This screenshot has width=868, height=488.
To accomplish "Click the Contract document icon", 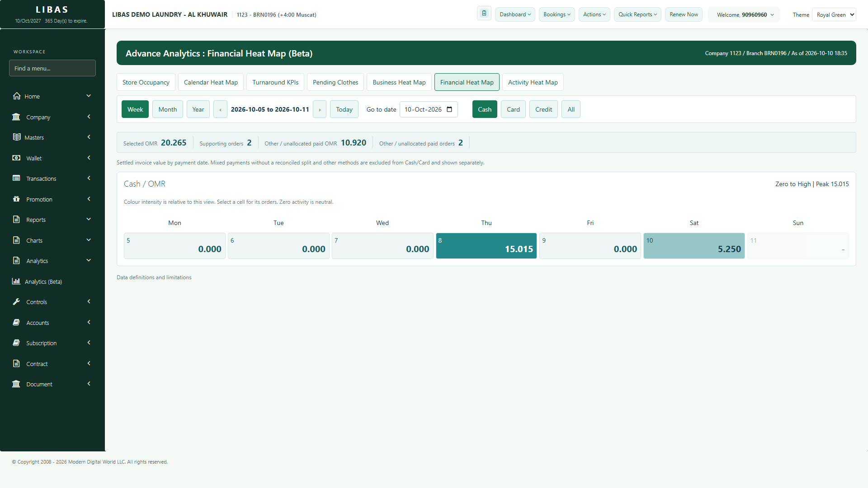I will click(x=16, y=363).
